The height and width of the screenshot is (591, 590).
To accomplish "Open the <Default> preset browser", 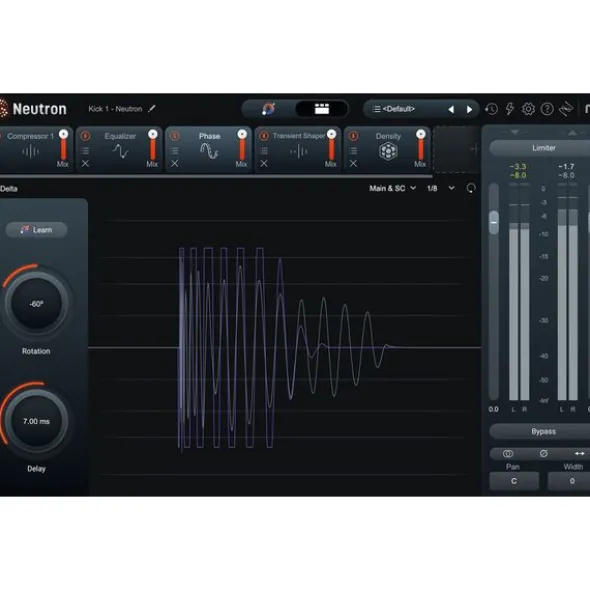I will click(399, 109).
